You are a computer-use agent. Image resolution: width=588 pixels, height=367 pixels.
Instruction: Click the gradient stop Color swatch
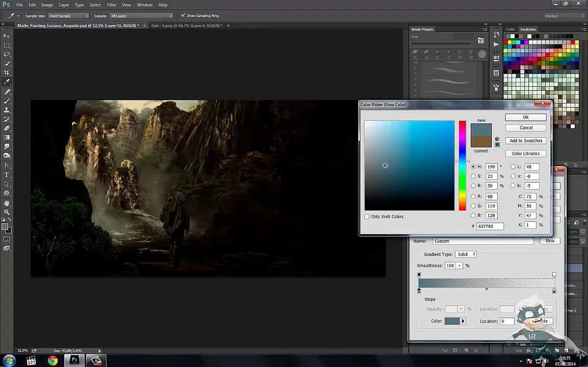pyautogui.click(x=452, y=321)
